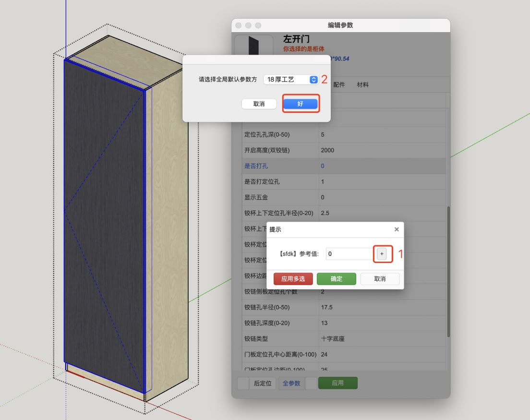Viewport: 530px width, 420px height.
Task: Close the 提示 dialog with the × icon
Action: coord(397,229)
